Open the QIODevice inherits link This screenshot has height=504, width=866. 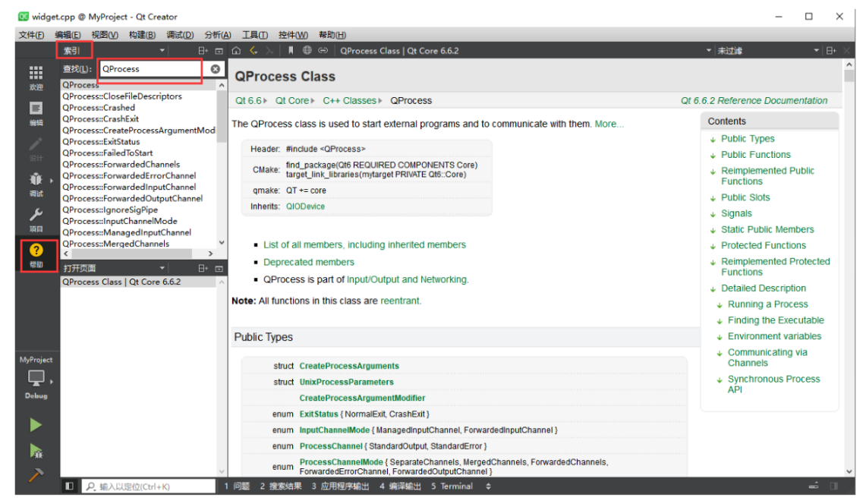305,206
